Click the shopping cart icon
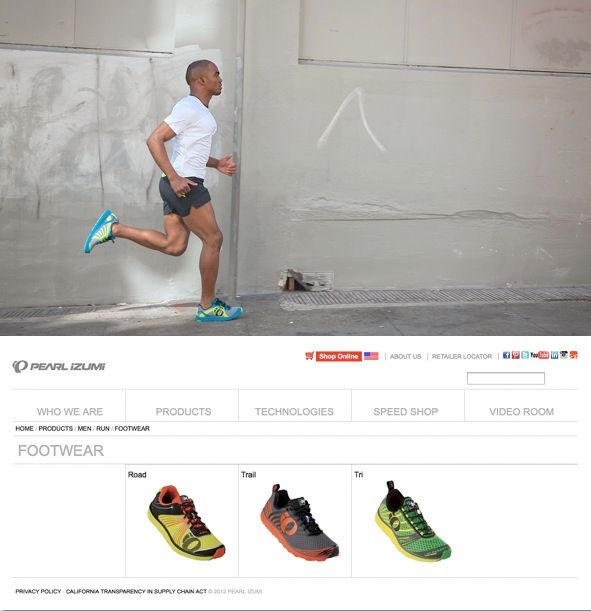The height and width of the screenshot is (611, 591). coord(309,356)
